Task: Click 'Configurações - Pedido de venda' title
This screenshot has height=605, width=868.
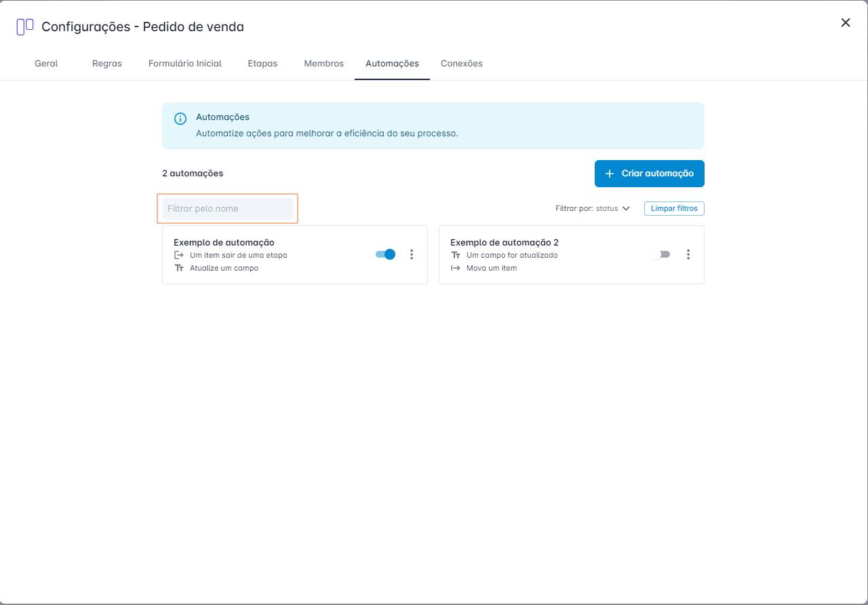Action: (x=142, y=26)
